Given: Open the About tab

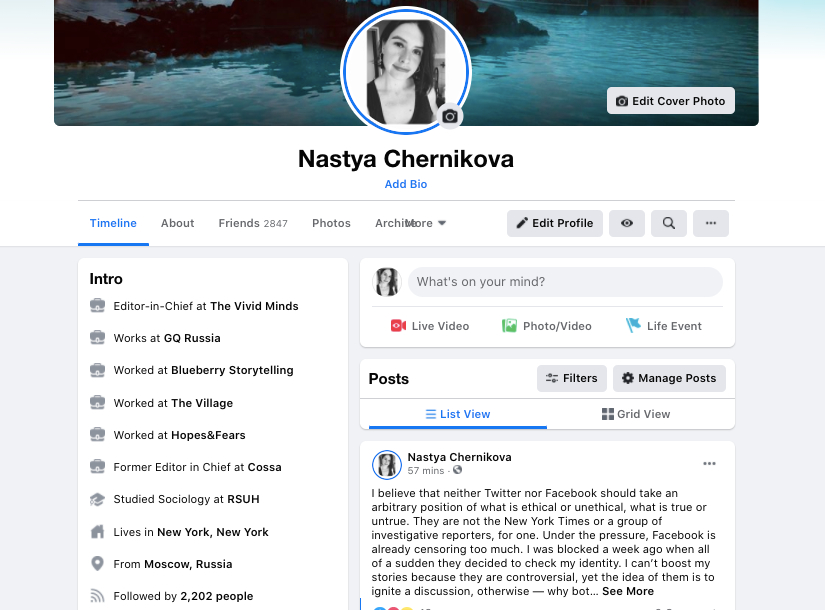Looking at the screenshot, I should click(177, 223).
